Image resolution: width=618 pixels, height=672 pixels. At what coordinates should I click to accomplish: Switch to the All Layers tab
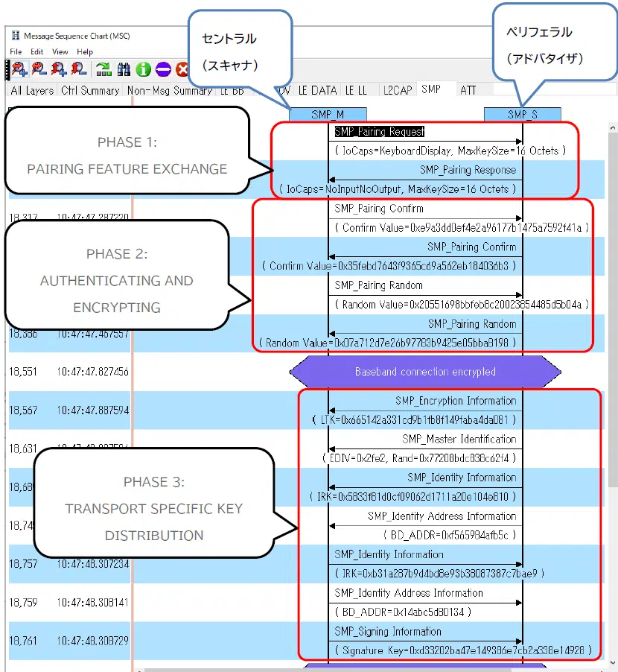pos(32,90)
